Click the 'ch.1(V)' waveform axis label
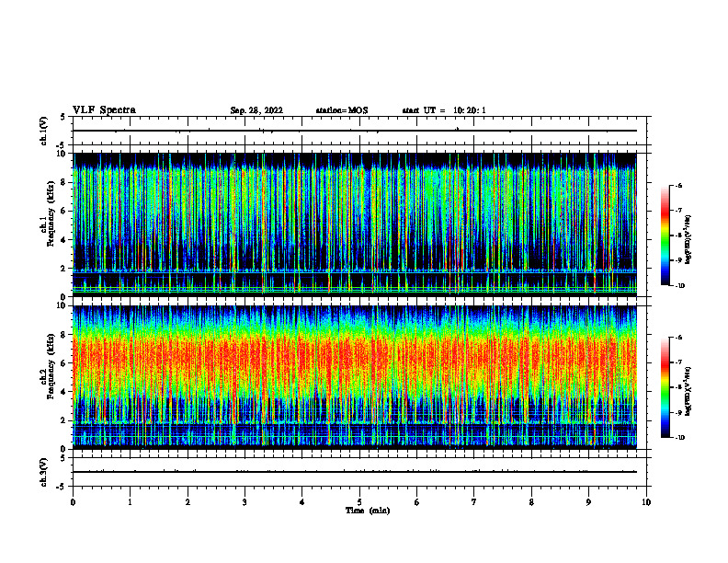This screenshot has height=563, width=728. [44, 131]
